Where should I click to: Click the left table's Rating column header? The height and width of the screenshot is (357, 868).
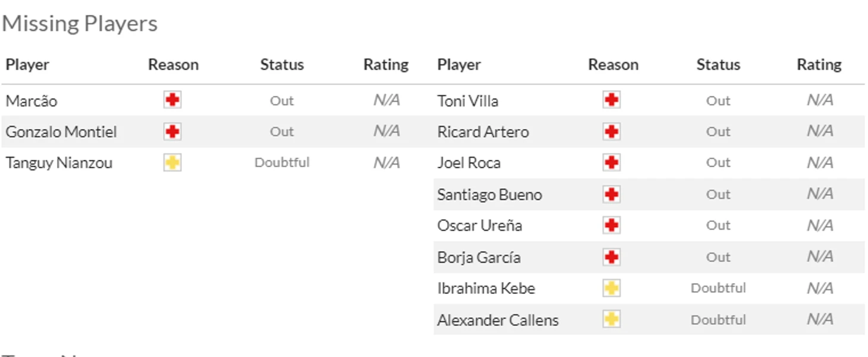pyautogui.click(x=386, y=64)
